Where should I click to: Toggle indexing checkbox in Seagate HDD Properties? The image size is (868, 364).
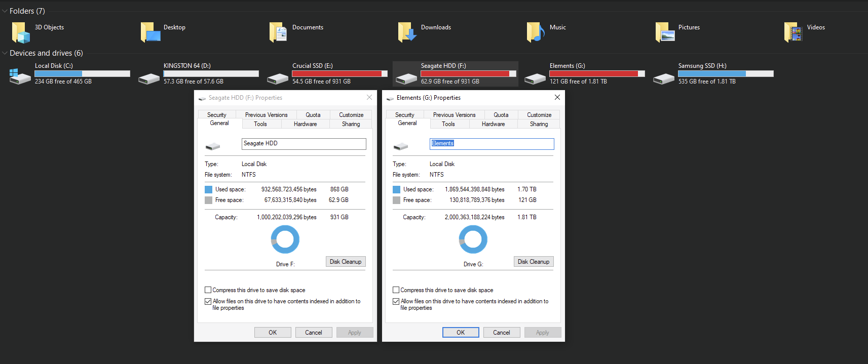pyautogui.click(x=208, y=301)
